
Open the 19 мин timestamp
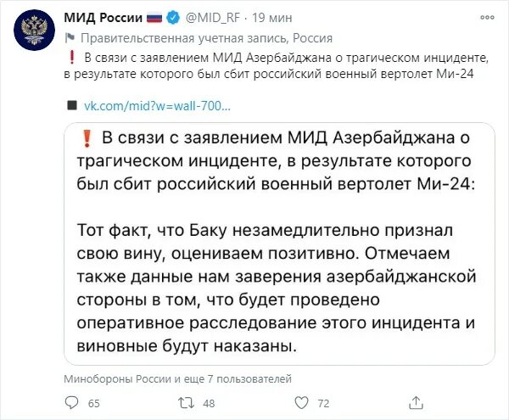pos(272,18)
